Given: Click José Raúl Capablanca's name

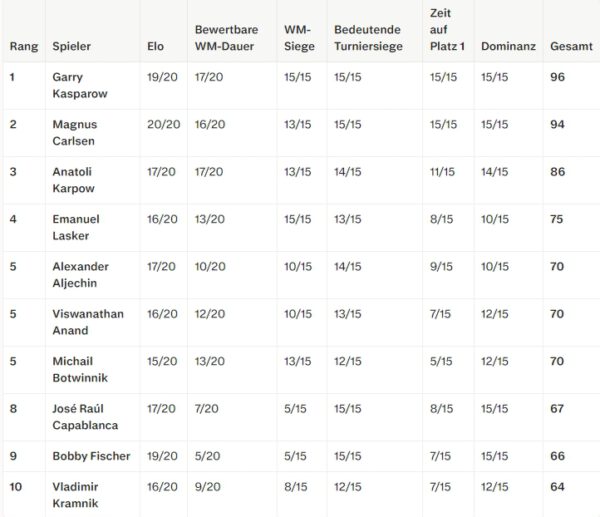Looking at the screenshot, I should pyautogui.click(x=85, y=417).
